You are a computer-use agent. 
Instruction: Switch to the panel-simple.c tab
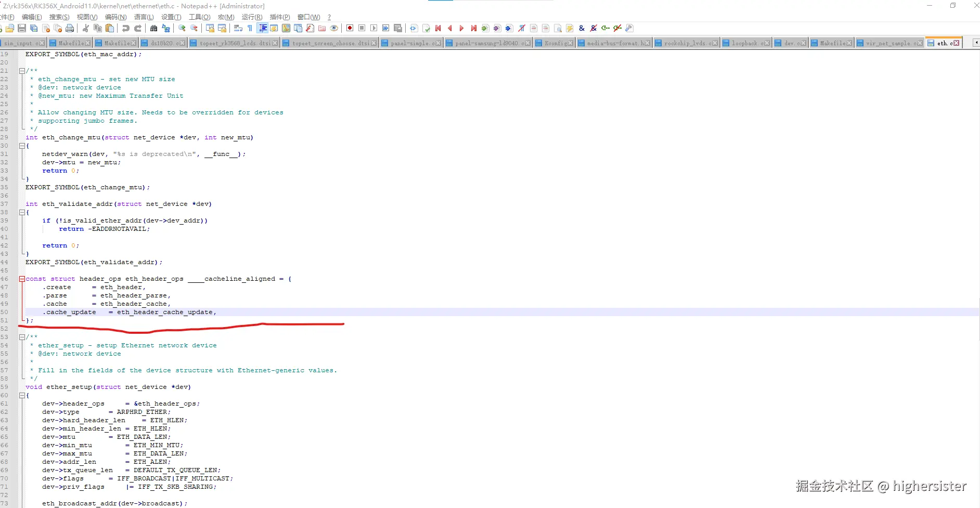coord(411,43)
